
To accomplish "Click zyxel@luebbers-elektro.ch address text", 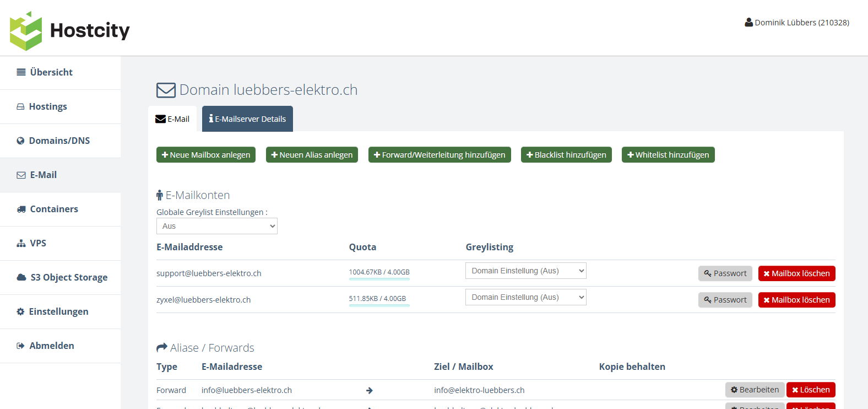I will point(203,300).
